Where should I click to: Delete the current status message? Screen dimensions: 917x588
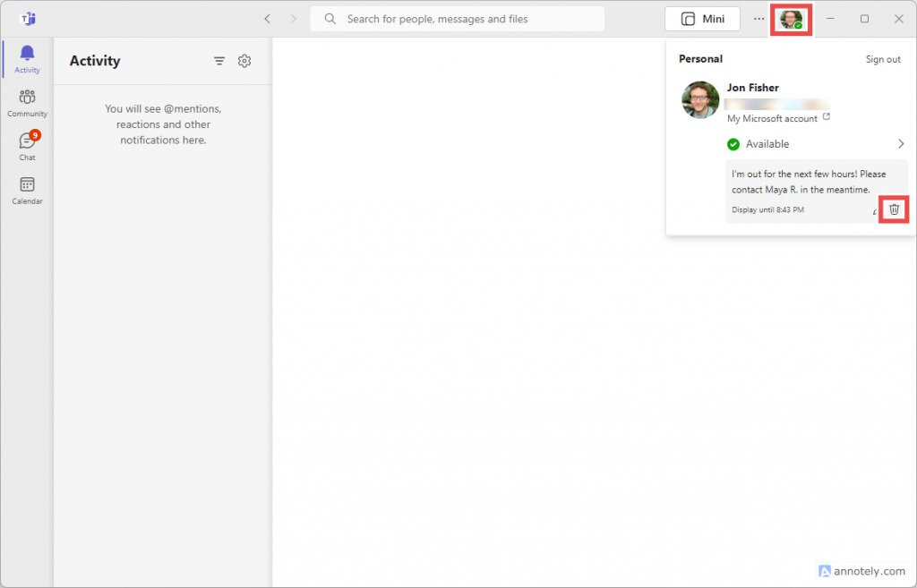pos(893,209)
